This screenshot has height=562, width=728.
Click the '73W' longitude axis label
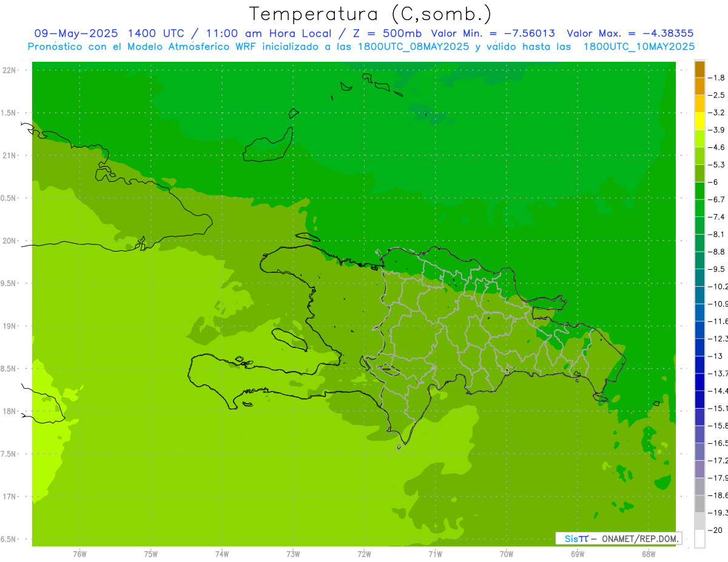click(x=293, y=554)
